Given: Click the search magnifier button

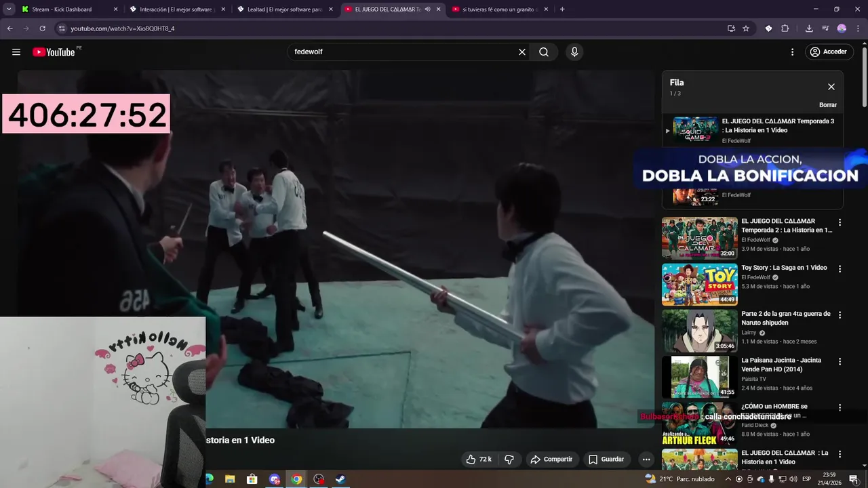Looking at the screenshot, I should (544, 52).
